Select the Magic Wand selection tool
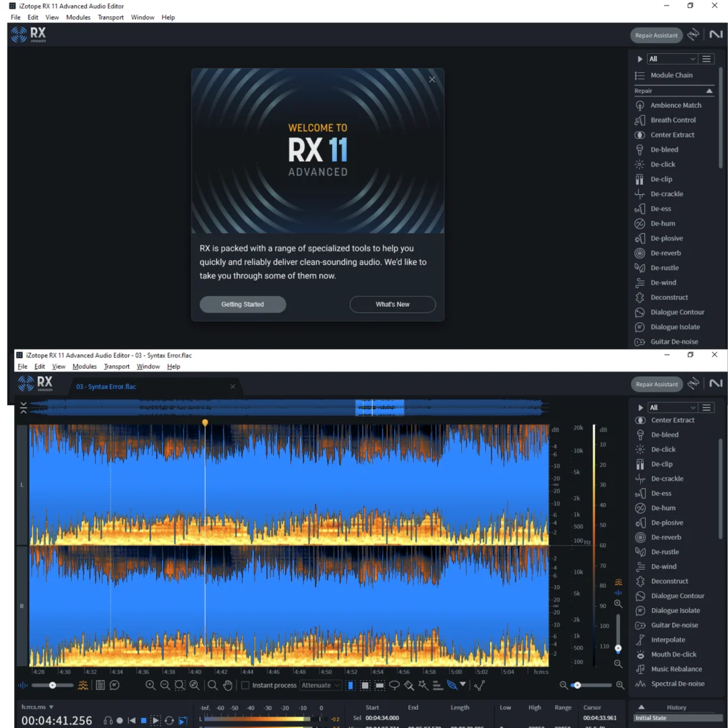The image size is (728, 728). [x=423, y=686]
